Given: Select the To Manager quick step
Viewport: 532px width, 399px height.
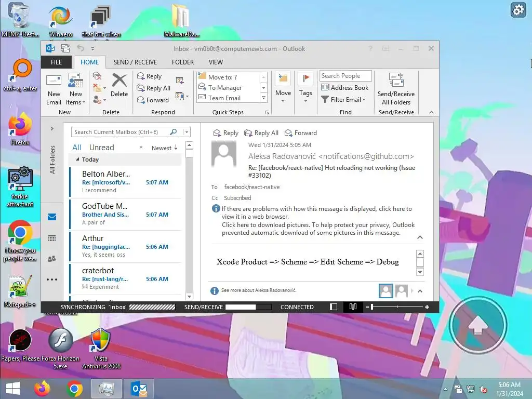Looking at the screenshot, I should 228,87.
